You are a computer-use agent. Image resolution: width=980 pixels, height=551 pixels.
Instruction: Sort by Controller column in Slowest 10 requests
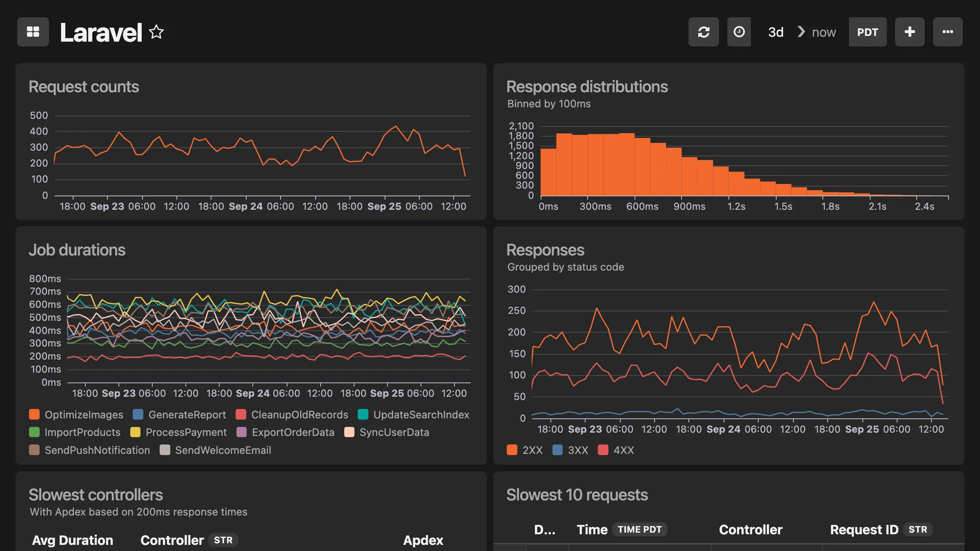751,530
